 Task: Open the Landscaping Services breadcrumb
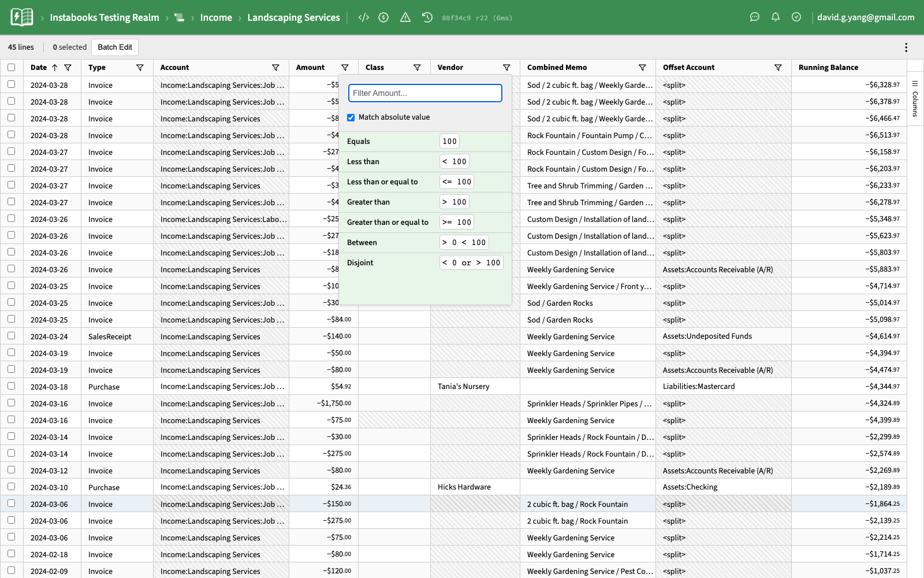293,17
